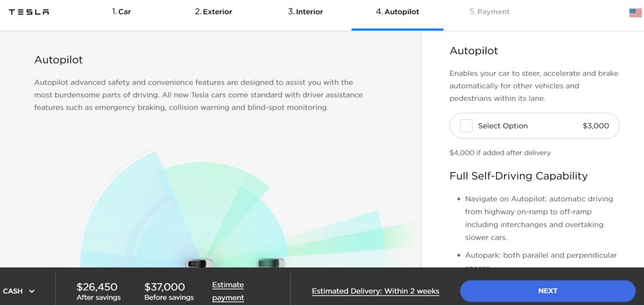Go to the 1. Car step
The image size is (644, 305).
pos(122,12)
